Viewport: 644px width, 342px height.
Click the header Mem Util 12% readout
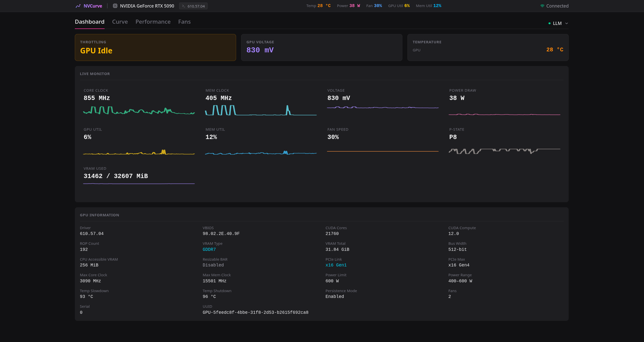(429, 6)
